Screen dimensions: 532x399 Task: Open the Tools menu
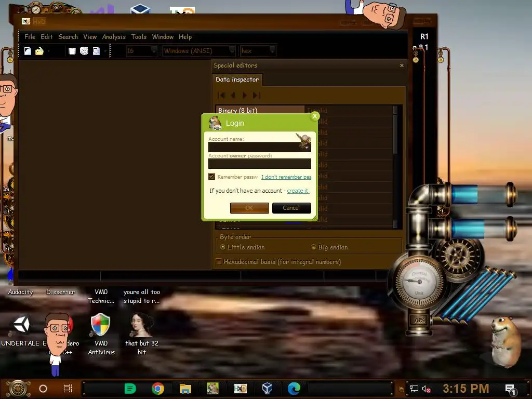[139, 37]
